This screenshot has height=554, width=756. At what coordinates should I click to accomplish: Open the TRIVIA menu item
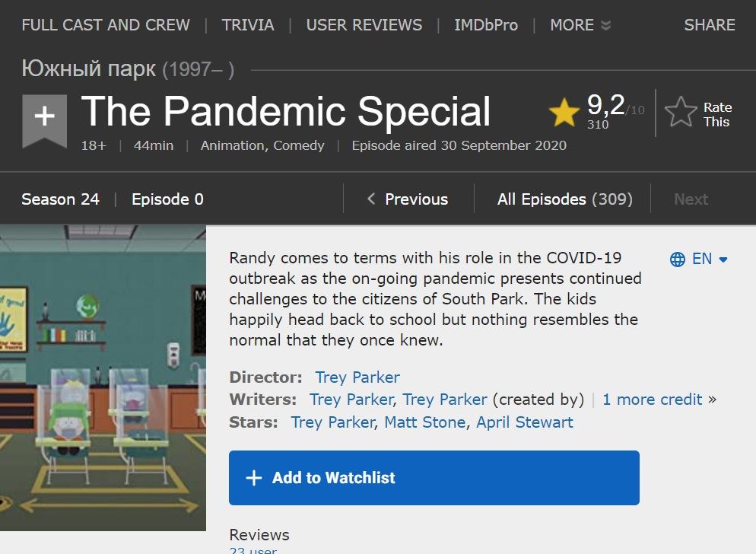[248, 25]
